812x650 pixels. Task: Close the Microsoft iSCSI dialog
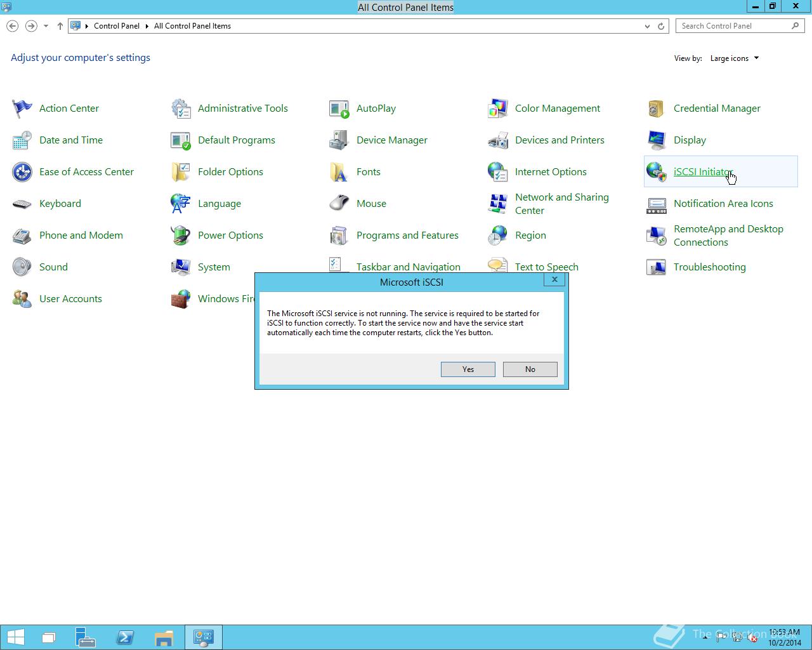coord(554,279)
